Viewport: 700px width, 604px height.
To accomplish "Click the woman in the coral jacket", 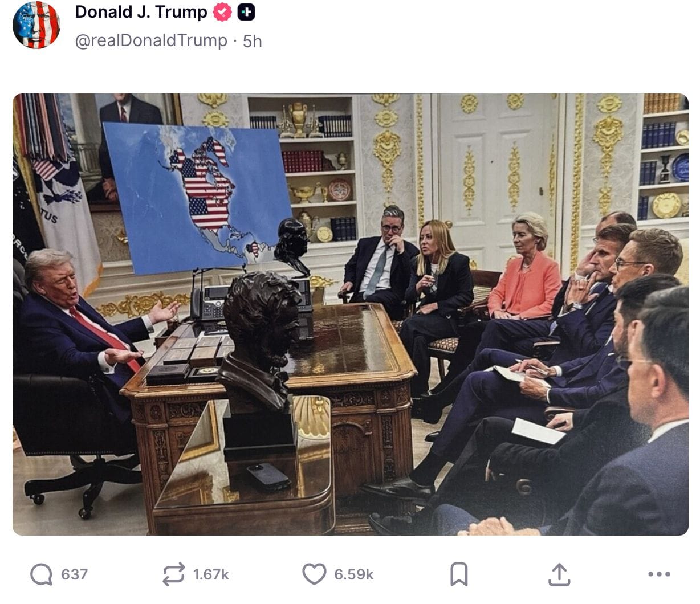I will (525, 268).
